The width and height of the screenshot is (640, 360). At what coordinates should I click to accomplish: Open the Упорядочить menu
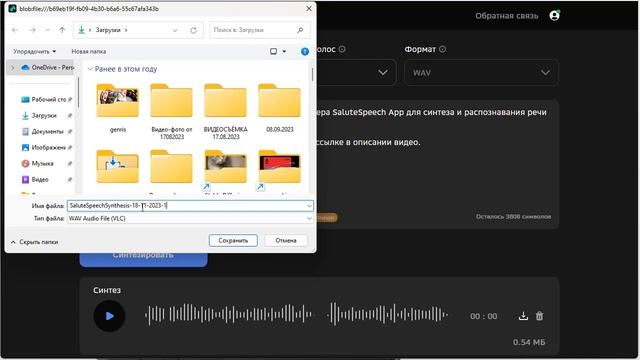[34, 51]
